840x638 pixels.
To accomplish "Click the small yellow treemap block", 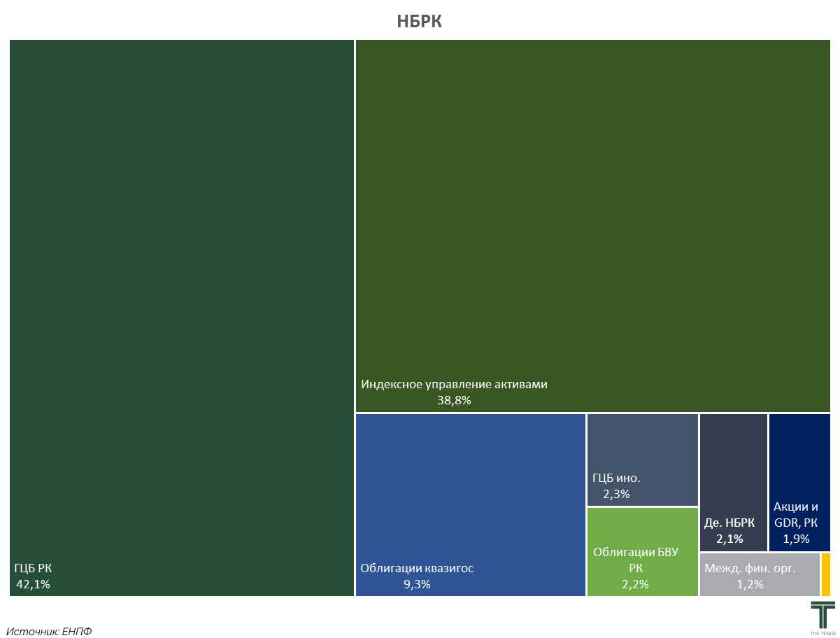I will [x=826, y=574].
